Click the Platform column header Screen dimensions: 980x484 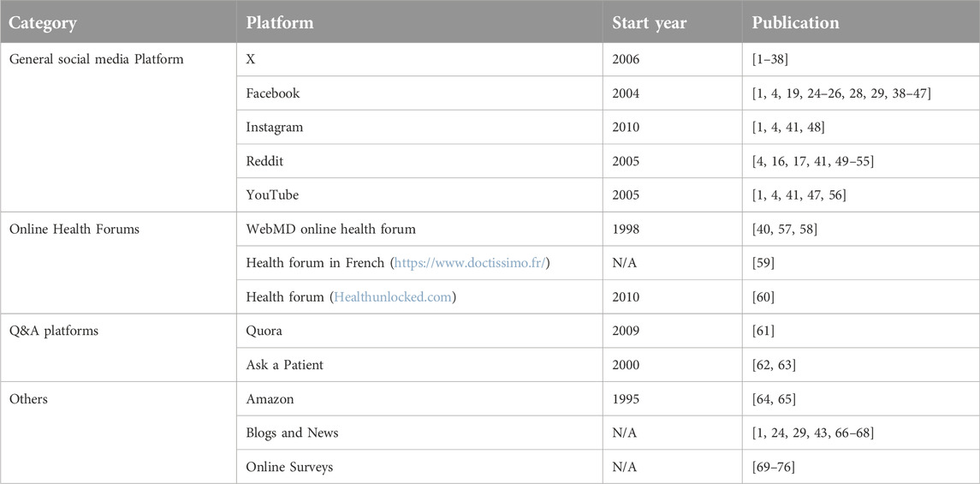coord(279,23)
